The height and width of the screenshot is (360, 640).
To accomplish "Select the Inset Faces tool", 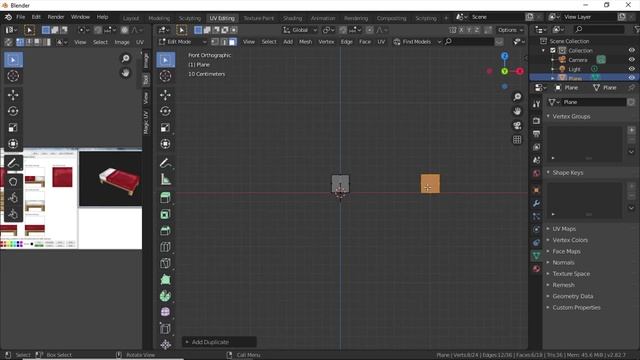I will click(x=165, y=214).
